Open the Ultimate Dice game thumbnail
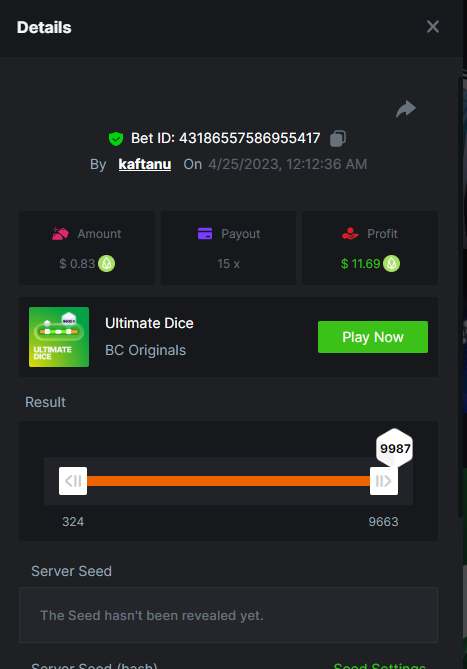Image resolution: width=467 pixels, height=669 pixels. 59,337
